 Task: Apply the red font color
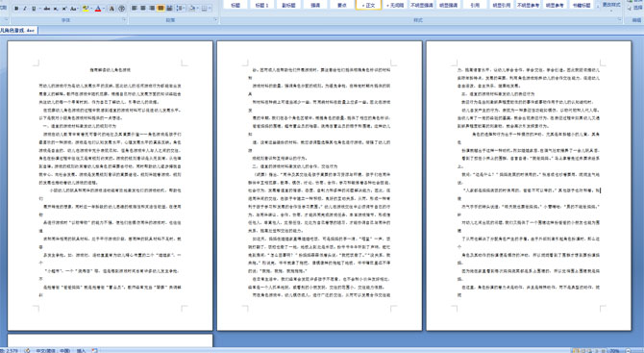pyautogui.click(x=98, y=9)
